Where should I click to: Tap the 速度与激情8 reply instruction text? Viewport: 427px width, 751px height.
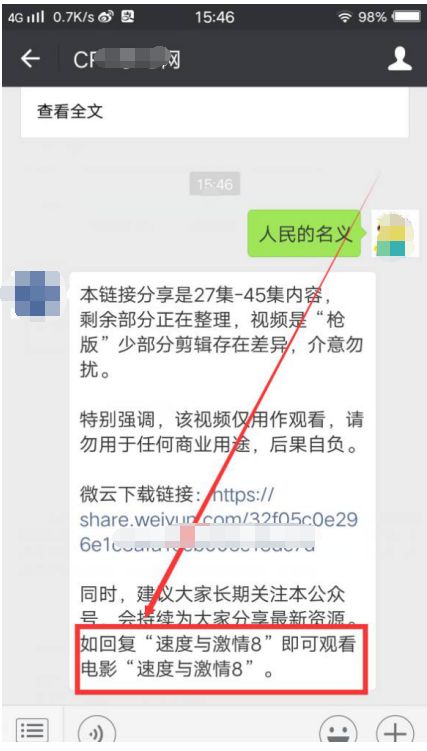[218, 657]
